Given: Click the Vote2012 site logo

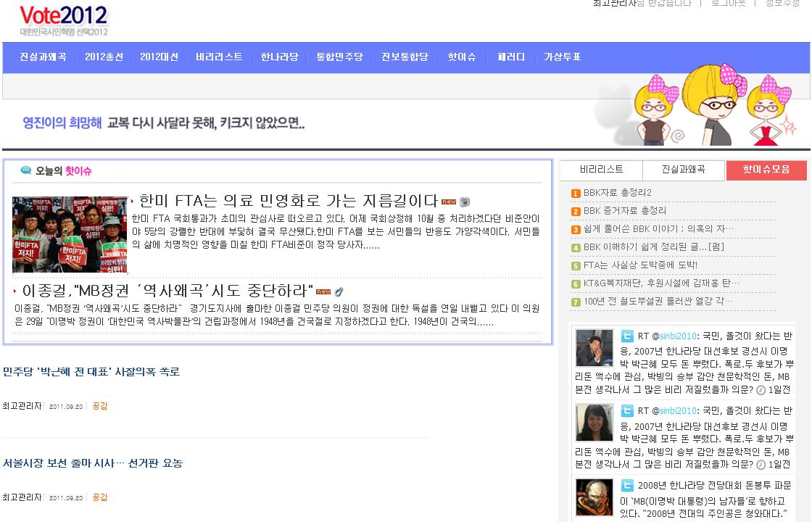Looking at the screenshot, I should [64, 21].
